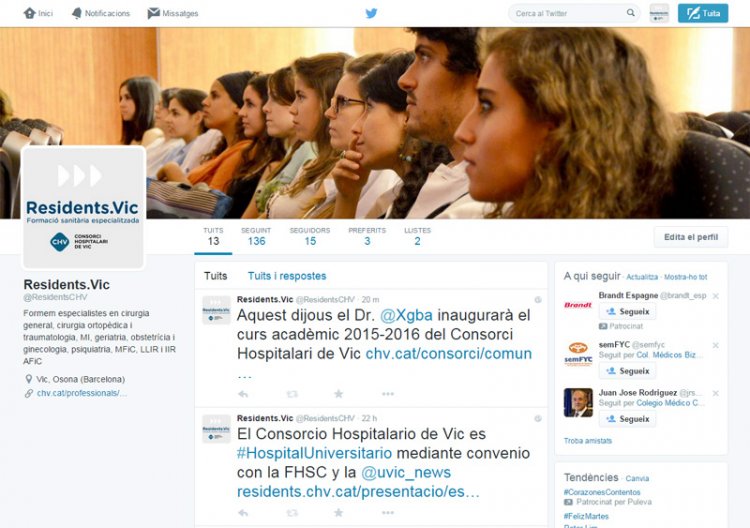This screenshot has height=528, width=750.
Task: Open Notificacions bell icon
Action: tap(77, 13)
